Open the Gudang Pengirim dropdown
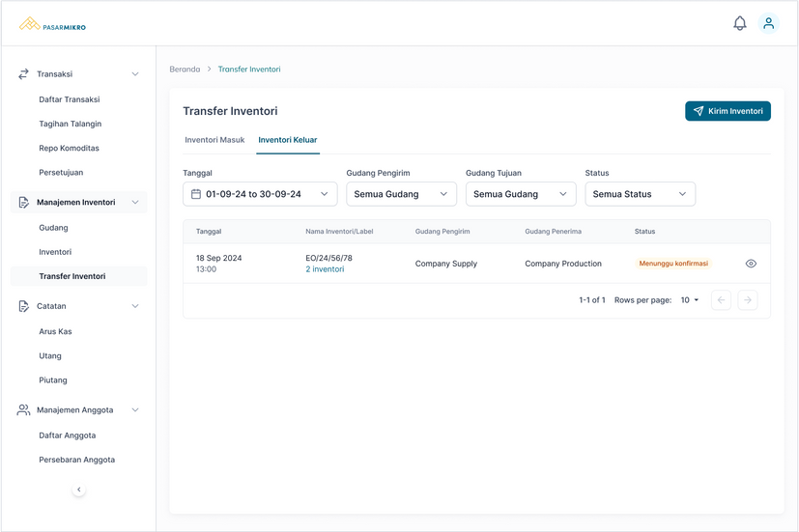The image size is (799, 532). click(x=401, y=194)
